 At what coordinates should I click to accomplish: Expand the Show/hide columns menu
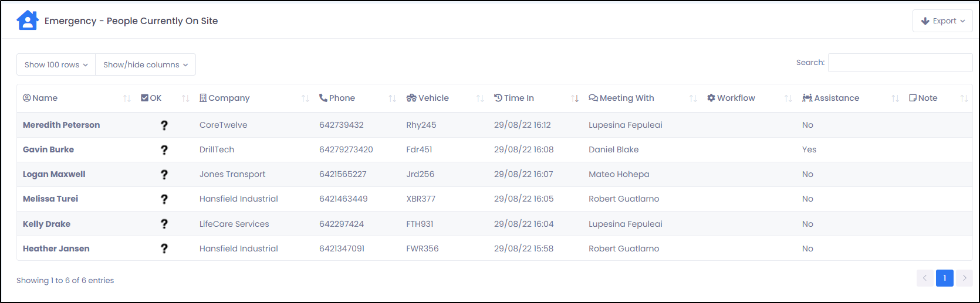coord(146,64)
